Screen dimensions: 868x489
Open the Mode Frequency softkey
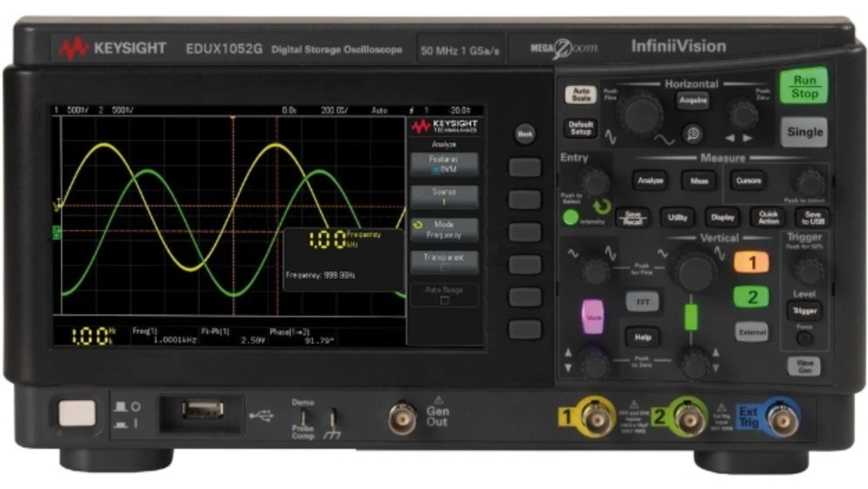tap(444, 229)
